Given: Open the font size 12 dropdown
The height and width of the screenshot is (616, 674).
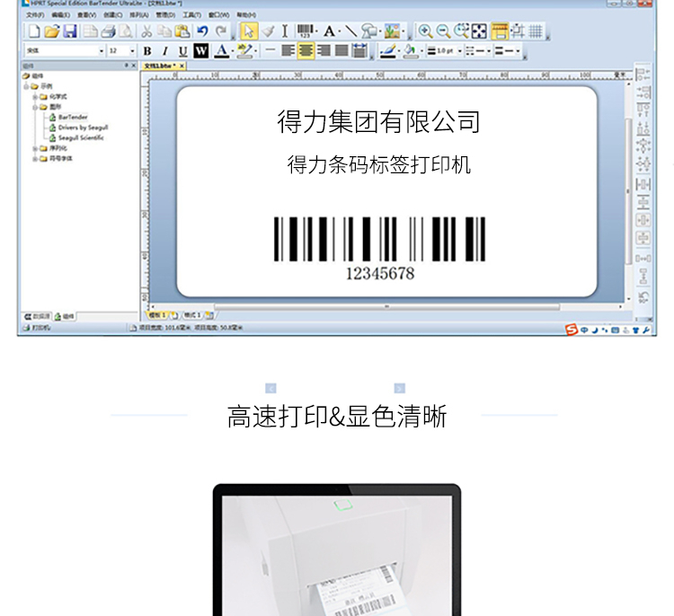Looking at the screenshot, I should pyautogui.click(x=131, y=51).
